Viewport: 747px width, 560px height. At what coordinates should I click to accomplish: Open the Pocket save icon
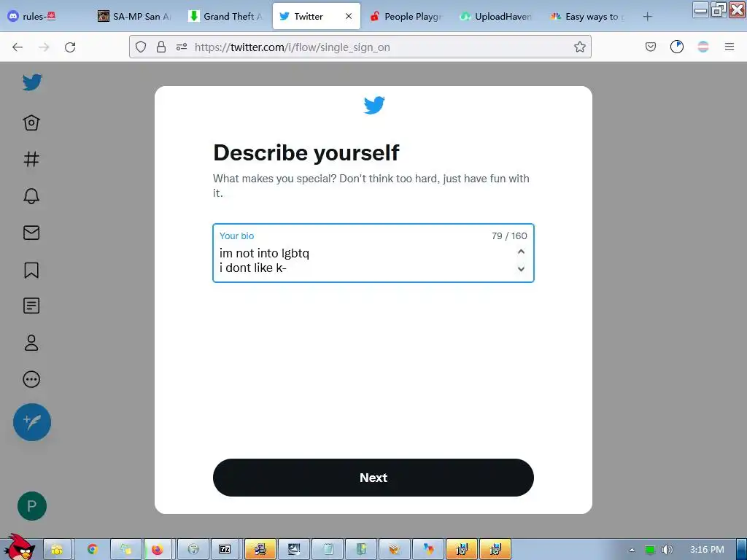pos(650,47)
